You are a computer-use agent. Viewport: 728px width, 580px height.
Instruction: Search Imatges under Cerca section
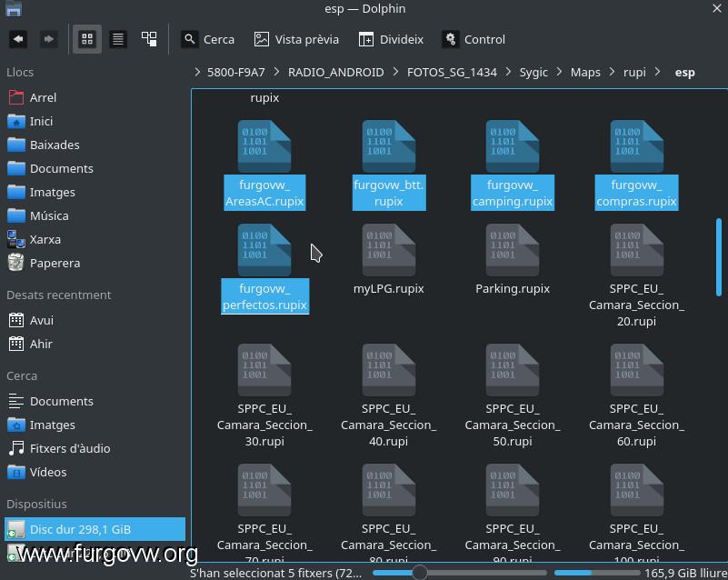[x=95, y=425]
